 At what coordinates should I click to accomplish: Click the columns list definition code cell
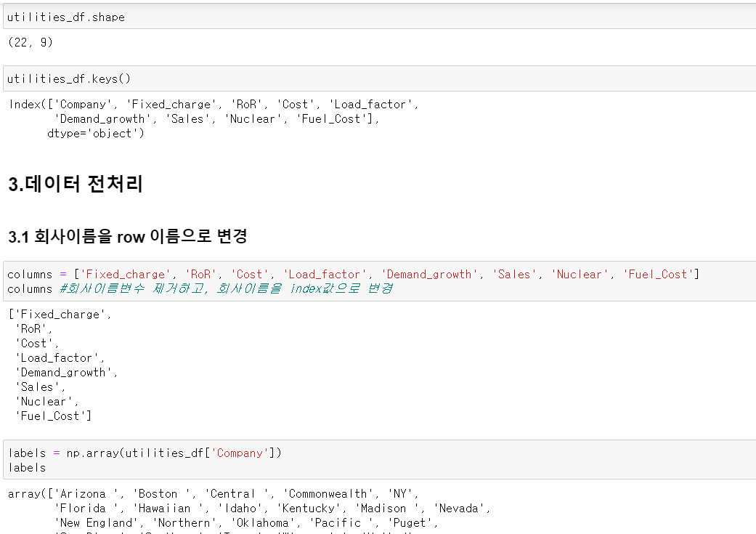coord(379,281)
